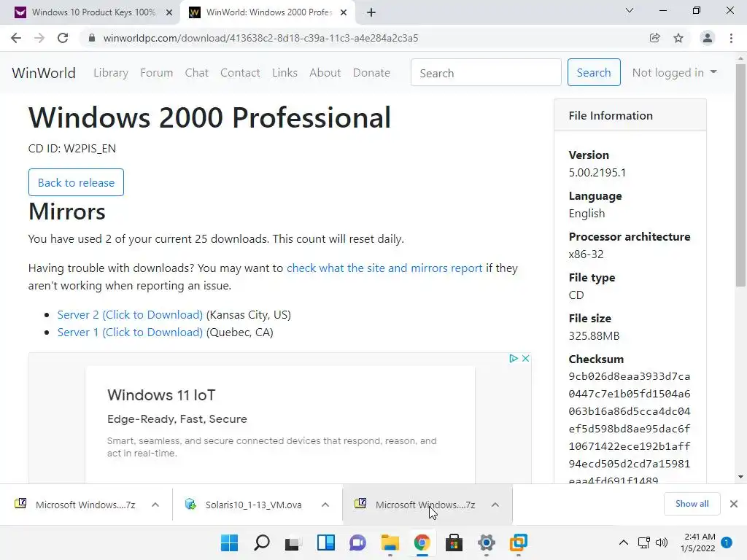Image resolution: width=747 pixels, height=560 pixels.
Task: Bookmark this page with the star icon
Action: [678, 38]
